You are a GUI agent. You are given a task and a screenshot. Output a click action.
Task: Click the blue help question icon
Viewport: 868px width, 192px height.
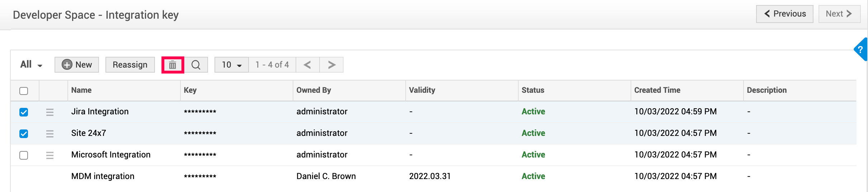click(x=860, y=50)
